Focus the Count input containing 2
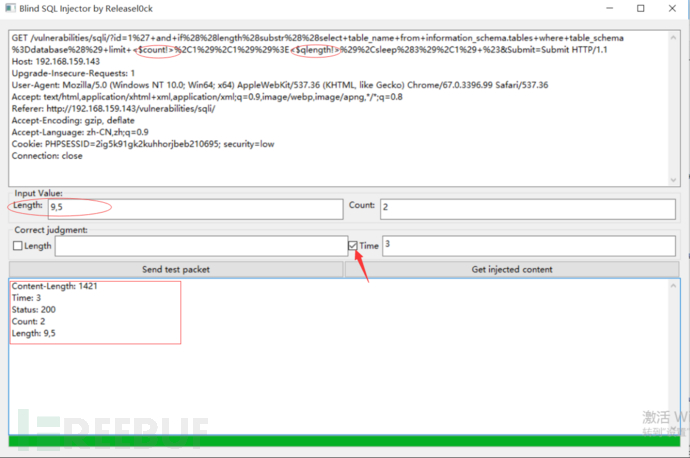The image size is (690, 458). (x=528, y=209)
